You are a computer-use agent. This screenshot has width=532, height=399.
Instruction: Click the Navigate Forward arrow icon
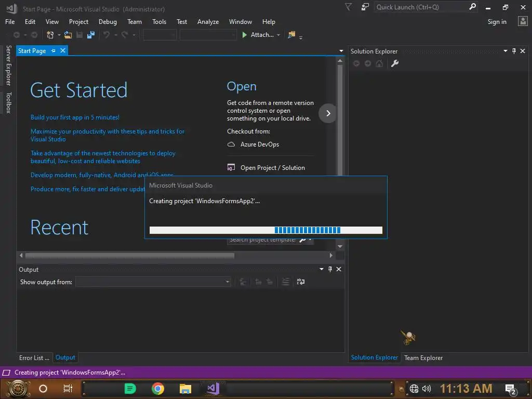tap(34, 35)
